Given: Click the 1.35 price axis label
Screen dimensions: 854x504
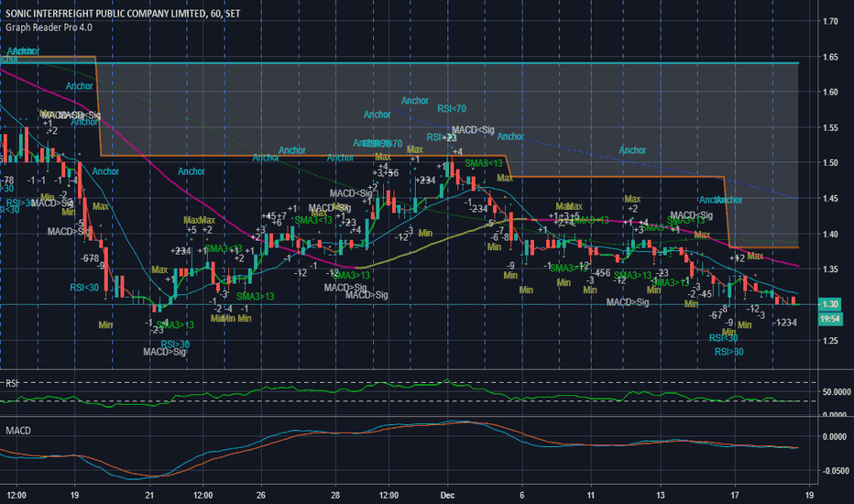Looking at the screenshot, I should point(830,269).
